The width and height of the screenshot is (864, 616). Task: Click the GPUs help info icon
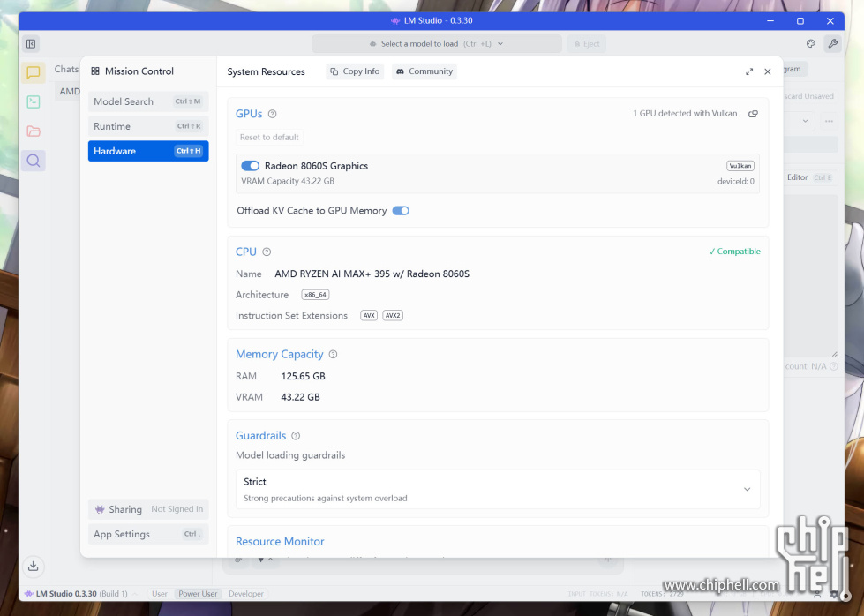[272, 114]
